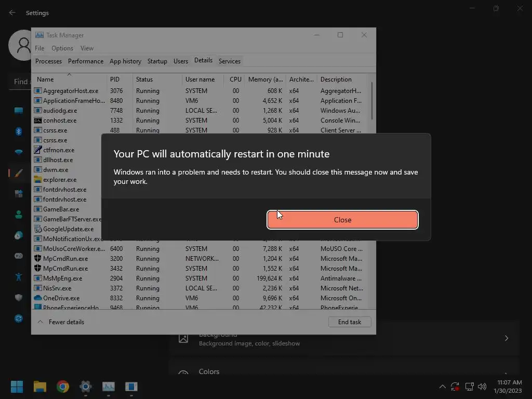
Task: Switch to Task Manager taskbar icon
Action: pyautogui.click(x=109, y=387)
